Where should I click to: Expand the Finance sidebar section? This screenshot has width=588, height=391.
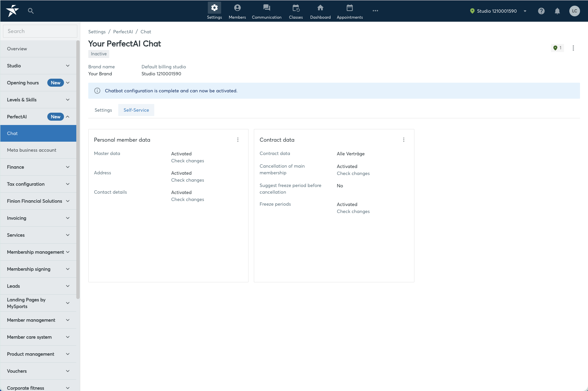point(38,167)
